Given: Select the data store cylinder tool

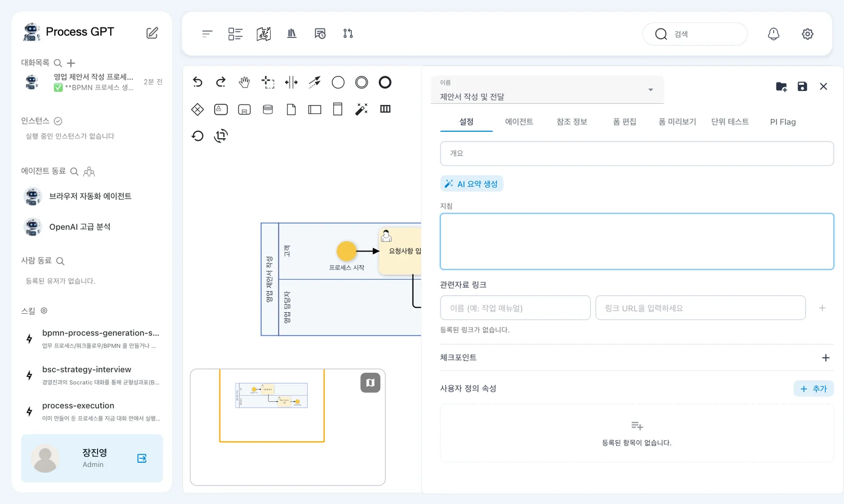Looking at the screenshot, I should pyautogui.click(x=268, y=109).
